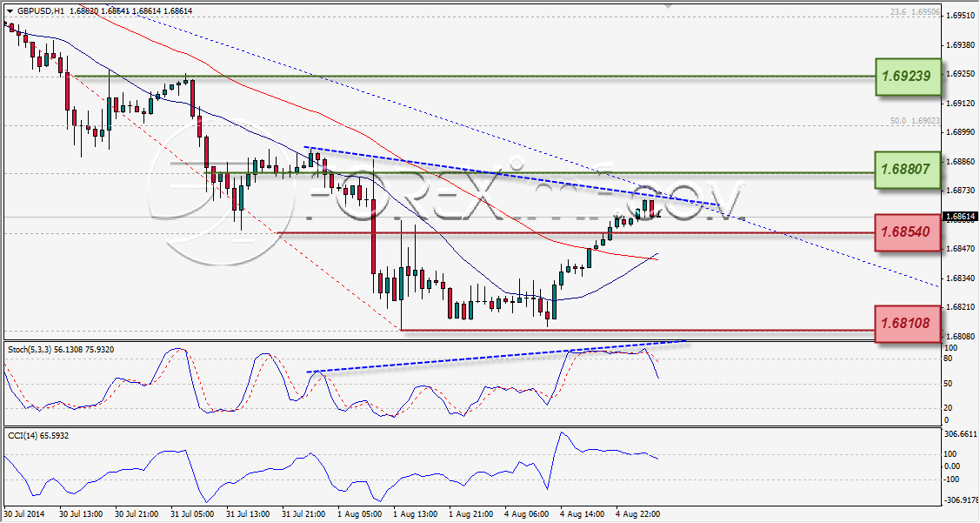
Task: Click the 30 Jul 21:00 time axis label
Action: [x=137, y=514]
